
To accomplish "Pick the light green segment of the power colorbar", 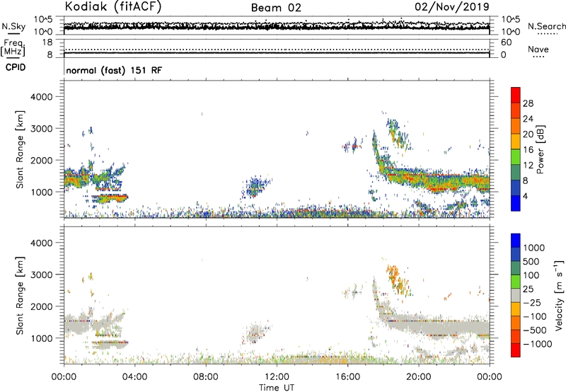I will coord(516,156).
